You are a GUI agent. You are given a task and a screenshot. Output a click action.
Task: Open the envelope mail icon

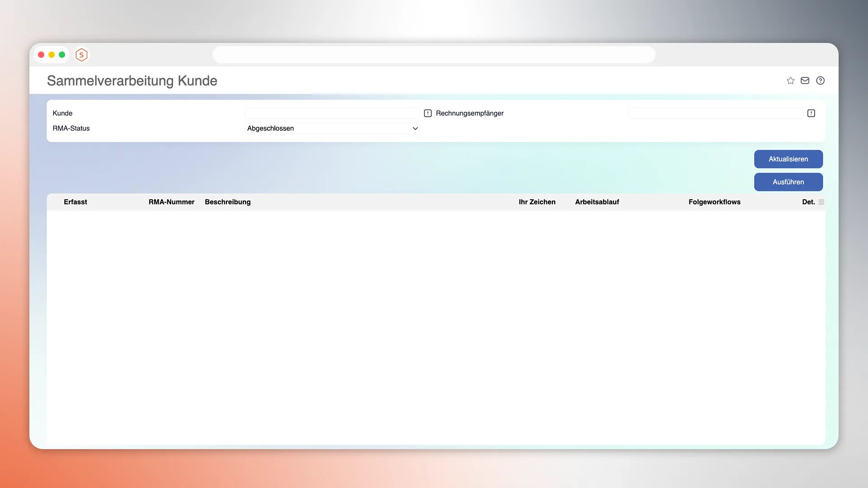805,80
